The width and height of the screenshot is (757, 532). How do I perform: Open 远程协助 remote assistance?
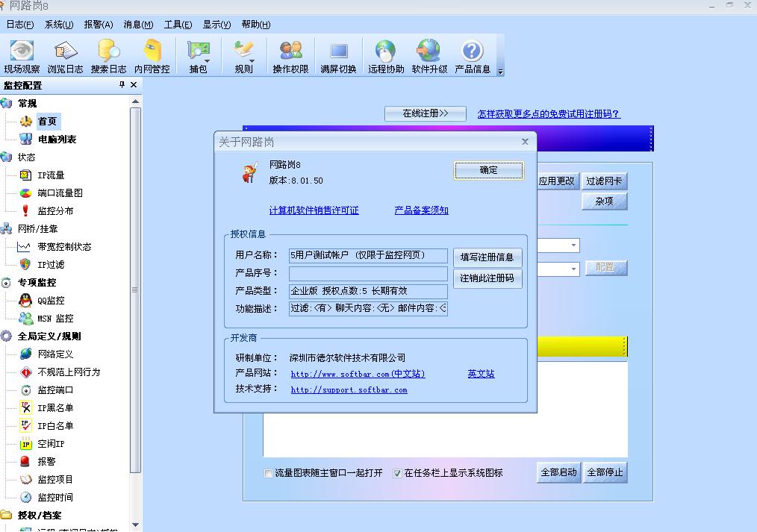[386, 57]
